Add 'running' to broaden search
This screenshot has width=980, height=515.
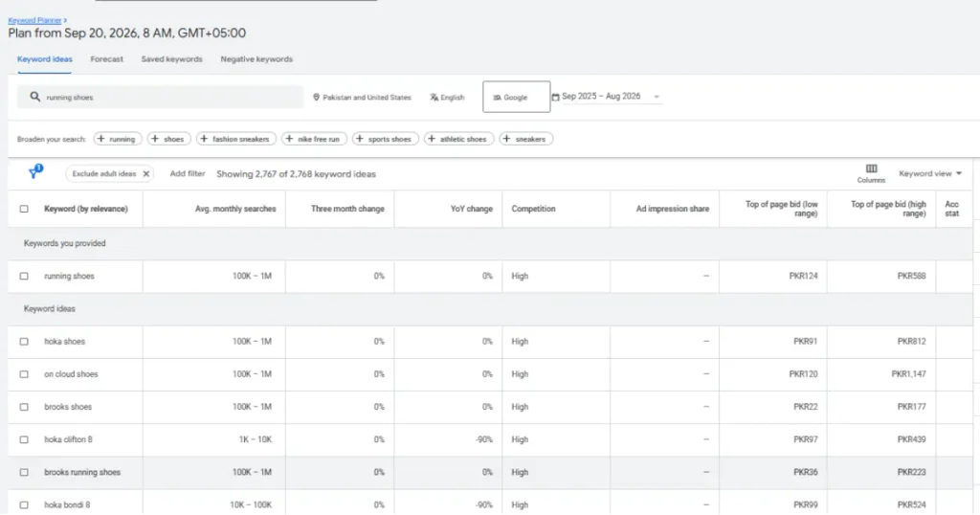[x=118, y=139]
